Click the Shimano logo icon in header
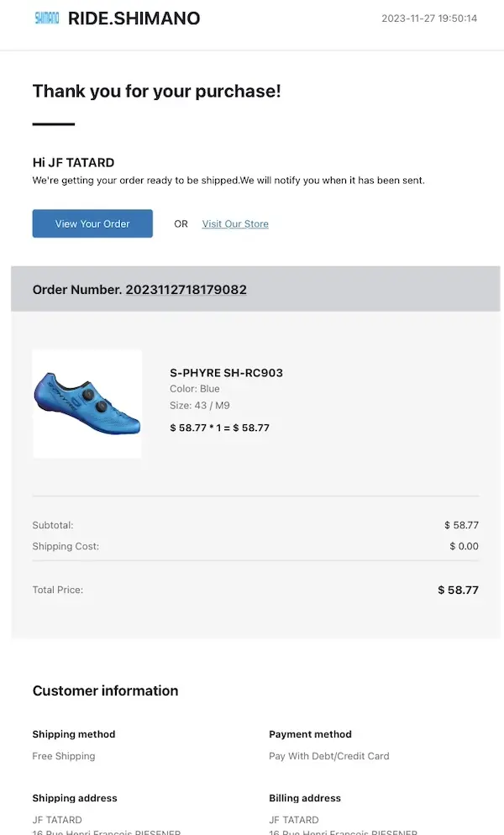504x835 pixels. [x=47, y=18]
